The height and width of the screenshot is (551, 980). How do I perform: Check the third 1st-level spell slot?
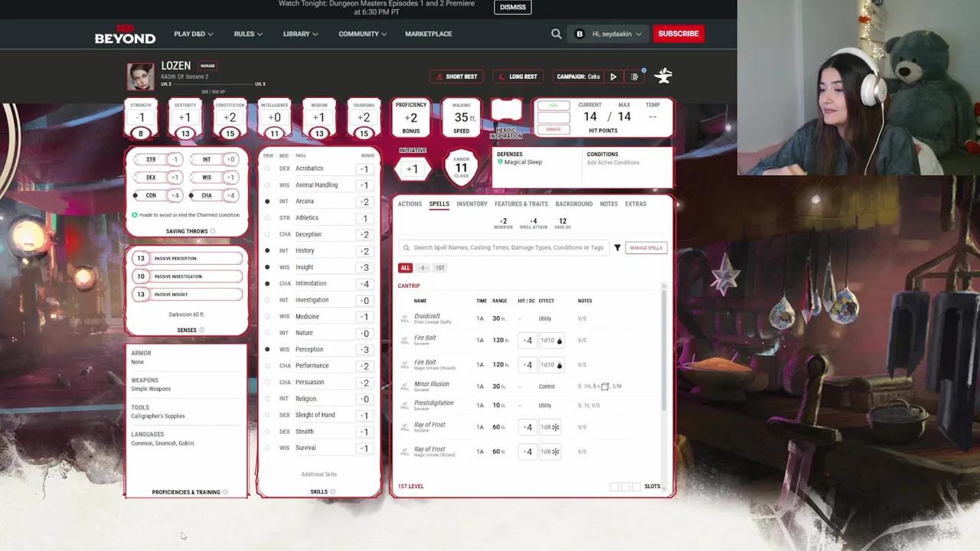coord(635,487)
